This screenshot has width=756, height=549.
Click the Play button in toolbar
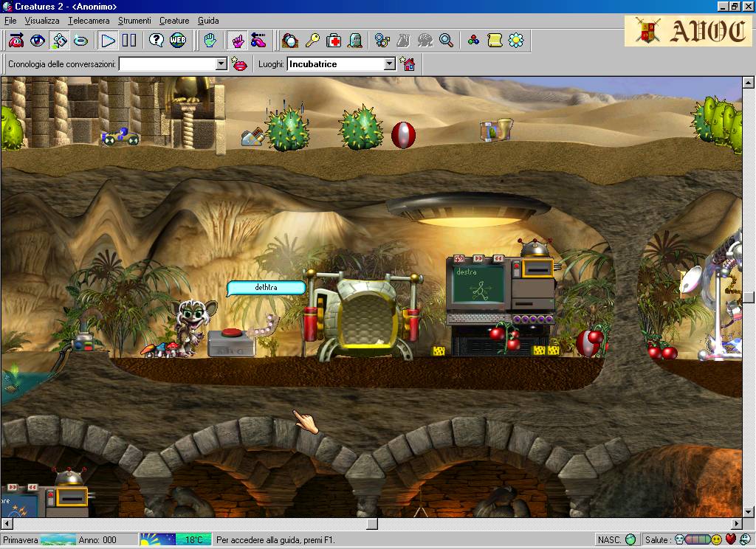pyautogui.click(x=108, y=41)
